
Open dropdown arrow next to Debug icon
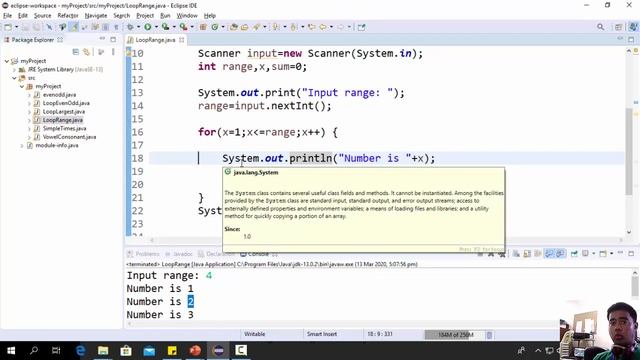pyautogui.click(x=138, y=27)
